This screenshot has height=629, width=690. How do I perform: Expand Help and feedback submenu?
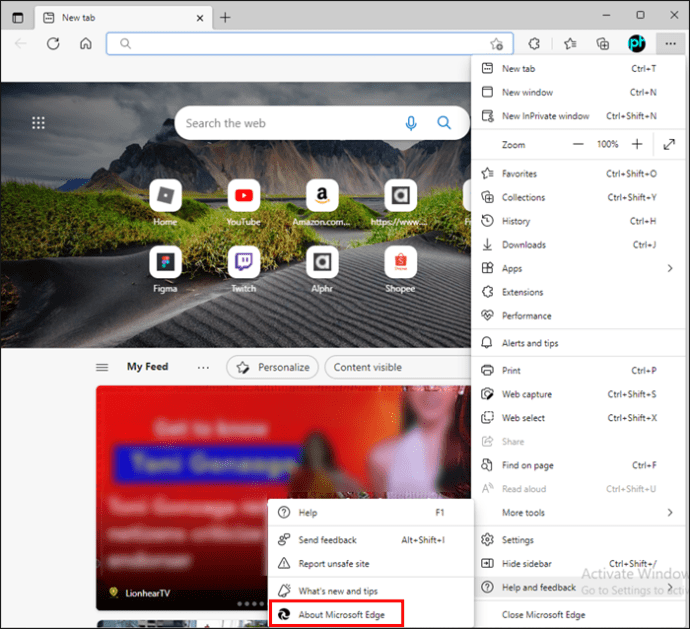[578, 588]
